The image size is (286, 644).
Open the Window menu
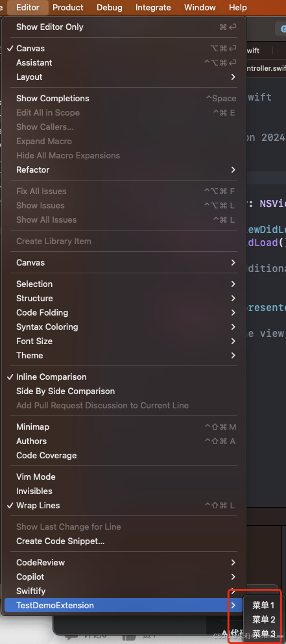coord(200,7)
